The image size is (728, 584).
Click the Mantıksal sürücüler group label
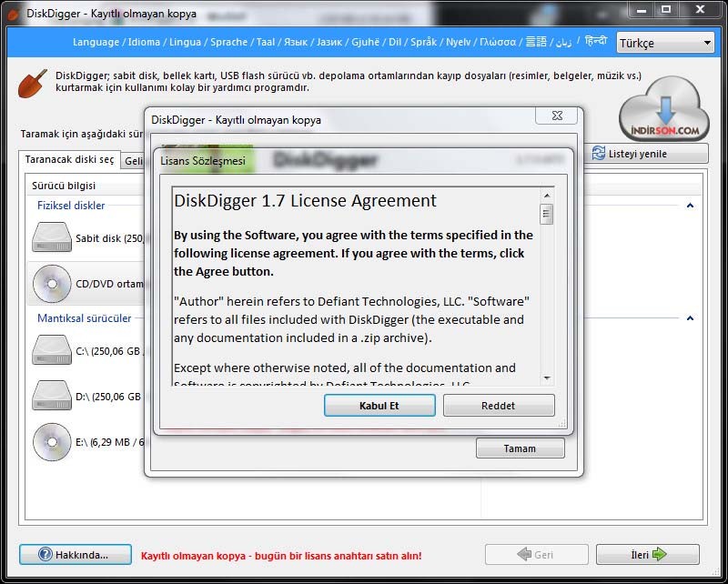click(84, 318)
